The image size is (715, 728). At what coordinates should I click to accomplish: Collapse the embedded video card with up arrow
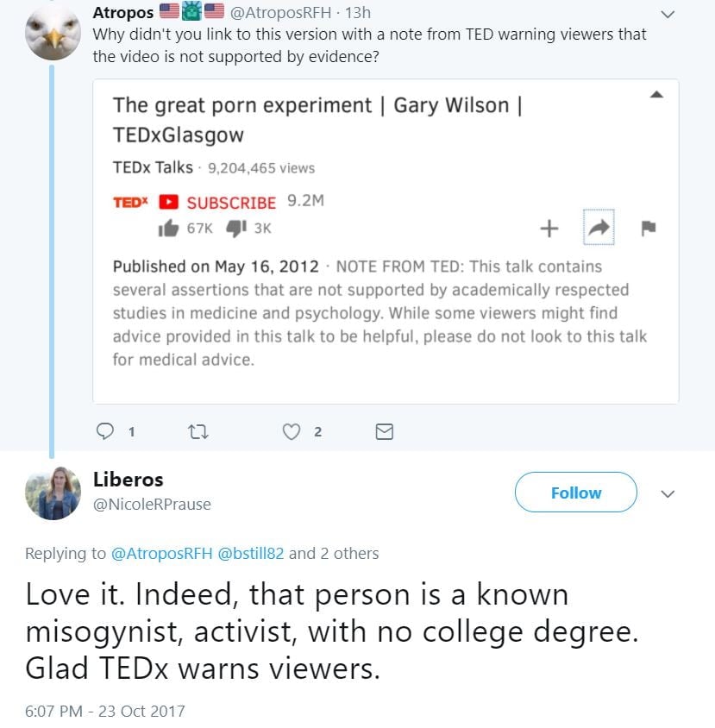pos(656,93)
